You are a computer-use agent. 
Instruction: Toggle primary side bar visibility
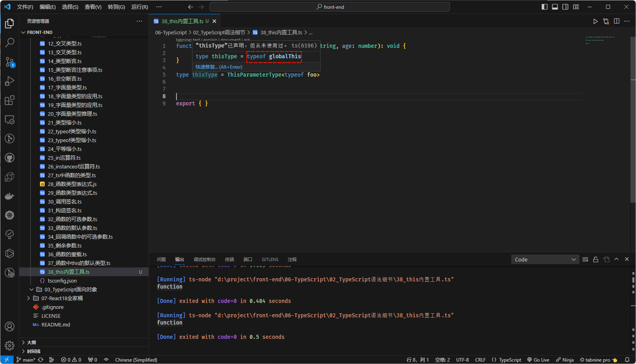tap(545, 7)
